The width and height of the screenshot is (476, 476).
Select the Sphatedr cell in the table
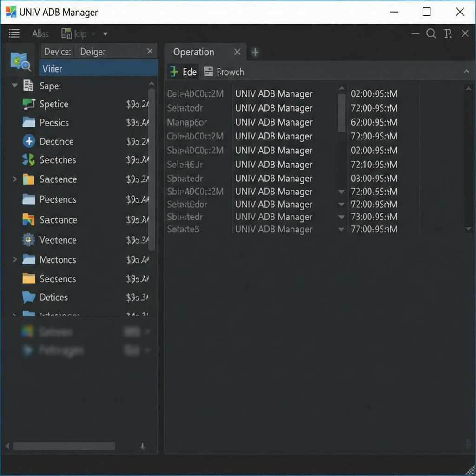pos(185,178)
